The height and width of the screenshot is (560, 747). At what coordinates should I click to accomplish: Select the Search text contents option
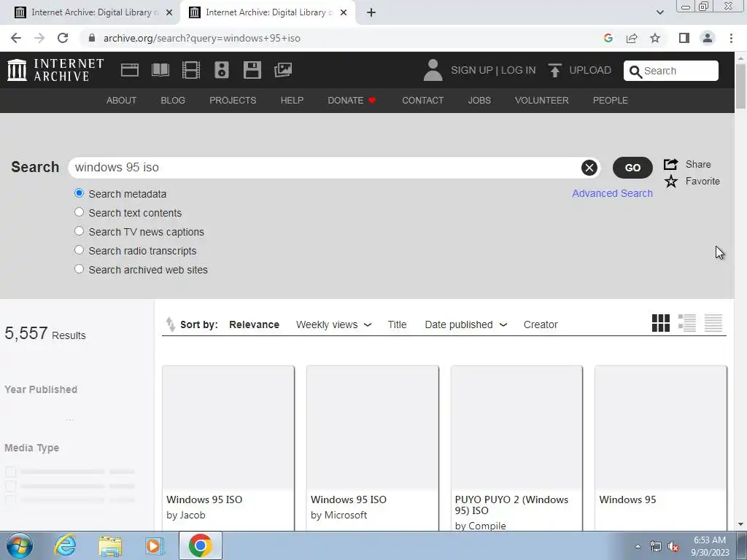(79, 212)
